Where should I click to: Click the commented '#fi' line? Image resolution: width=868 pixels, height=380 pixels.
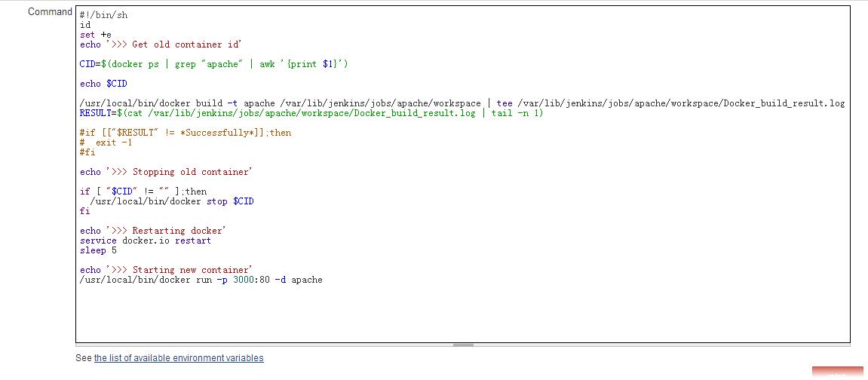pos(87,152)
